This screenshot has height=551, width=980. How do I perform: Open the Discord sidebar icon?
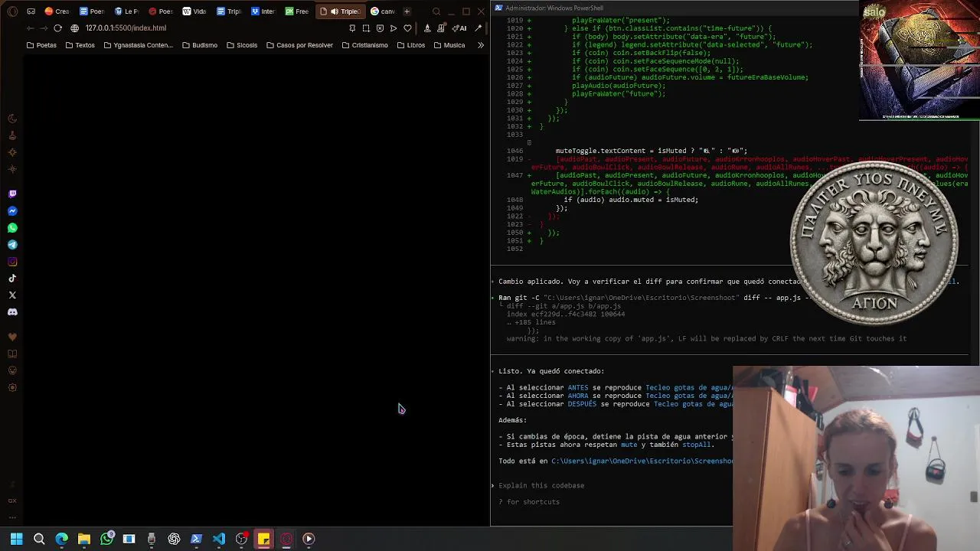pos(12,312)
